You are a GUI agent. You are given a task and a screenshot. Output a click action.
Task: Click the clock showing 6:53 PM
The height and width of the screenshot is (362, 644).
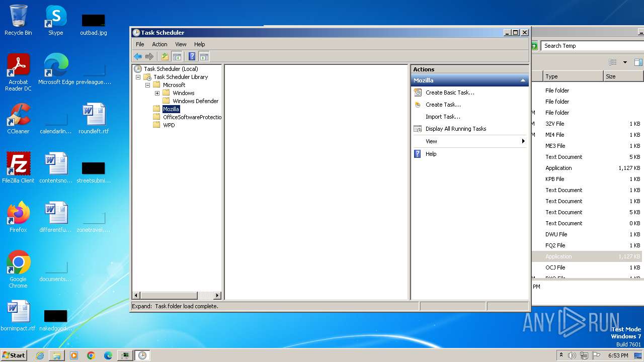[618, 355]
